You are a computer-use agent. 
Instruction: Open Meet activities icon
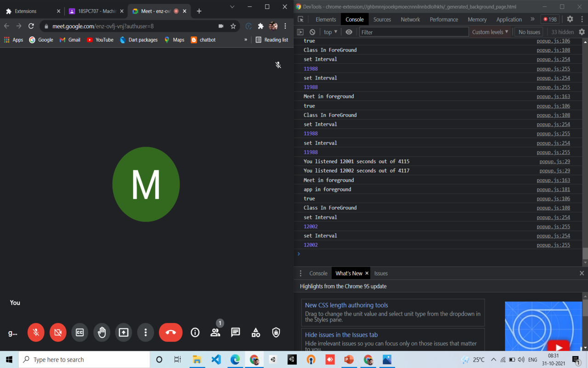pyautogui.click(x=256, y=332)
